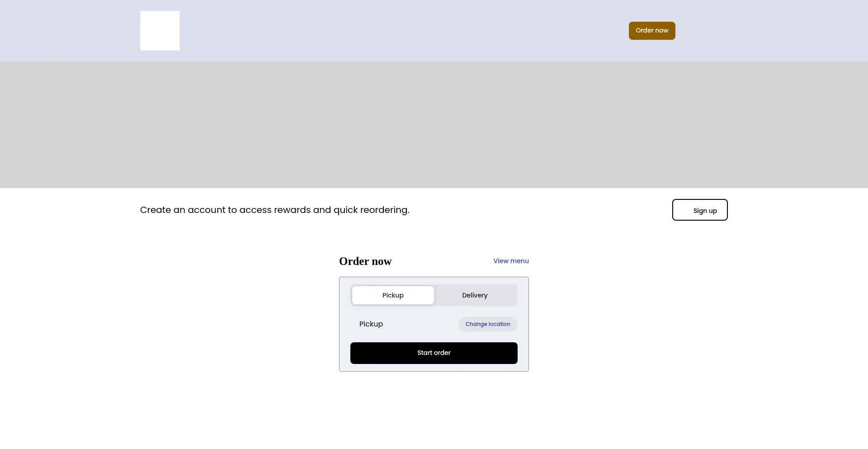This screenshot has width=868, height=449.
Task: Click the word 'rewards' in account prompt
Action: pyautogui.click(x=292, y=210)
